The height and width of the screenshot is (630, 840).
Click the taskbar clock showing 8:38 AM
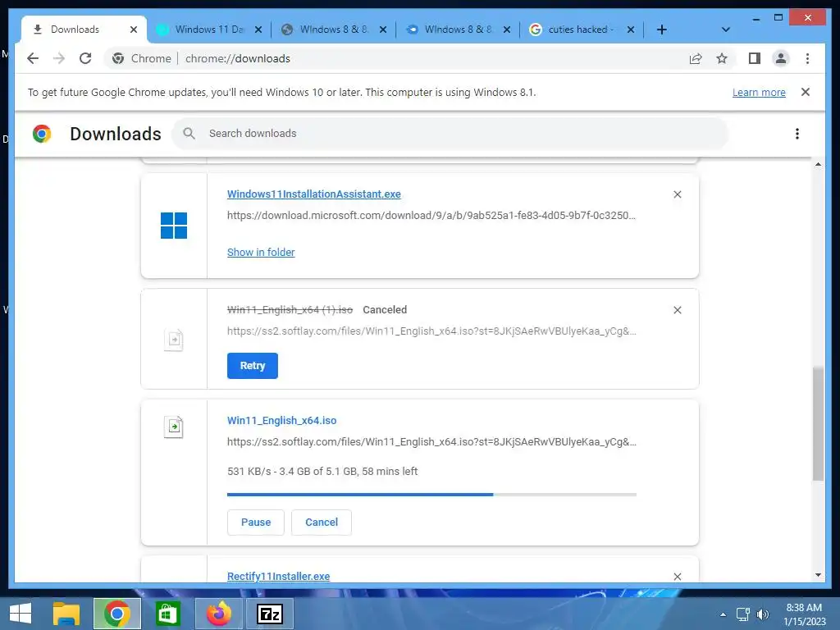point(804,614)
